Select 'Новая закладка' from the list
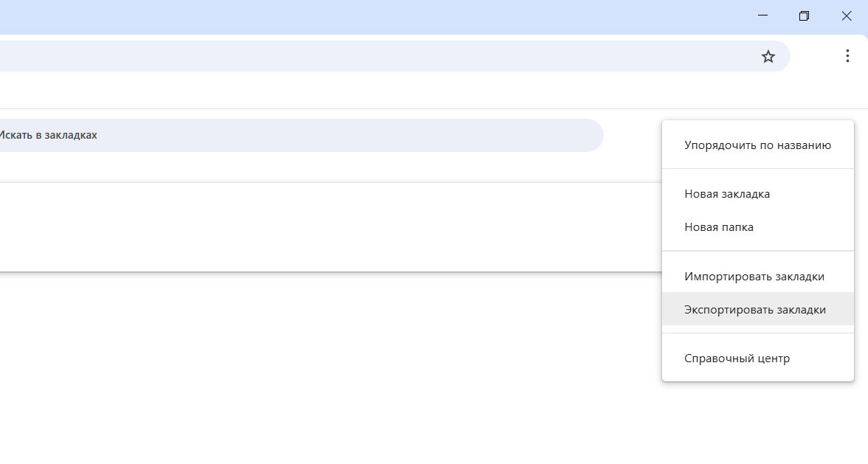The height and width of the screenshot is (464, 868). tap(728, 193)
